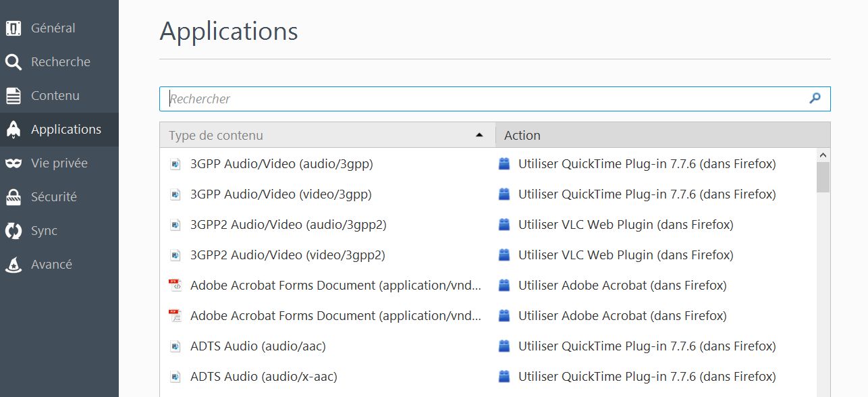Click the Vie privée mask icon

click(13, 163)
